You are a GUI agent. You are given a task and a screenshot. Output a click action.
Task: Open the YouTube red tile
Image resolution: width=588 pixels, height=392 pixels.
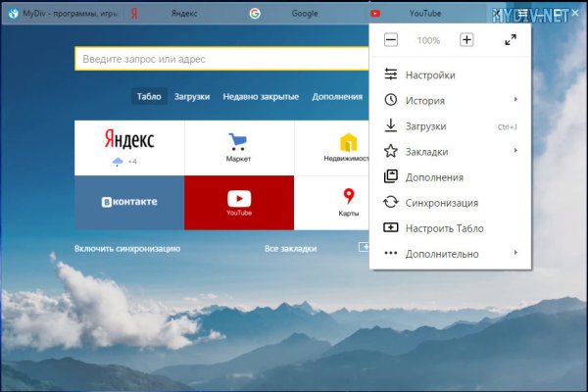pyautogui.click(x=238, y=202)
